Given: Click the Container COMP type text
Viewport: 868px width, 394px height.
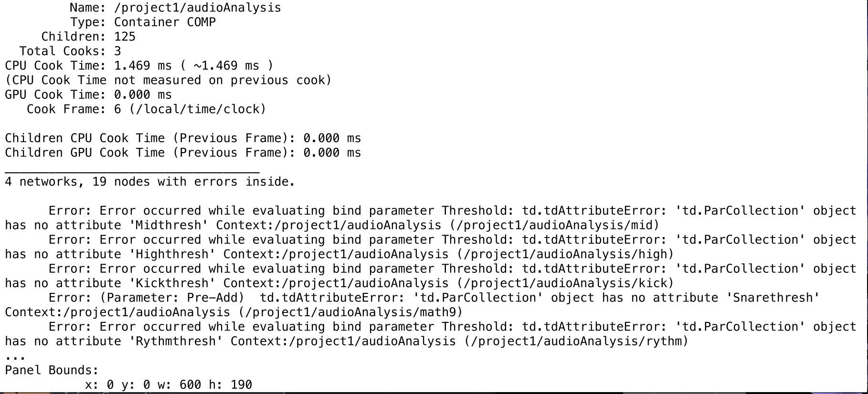Looking at the screenshot, I should [x=165, y=22].
